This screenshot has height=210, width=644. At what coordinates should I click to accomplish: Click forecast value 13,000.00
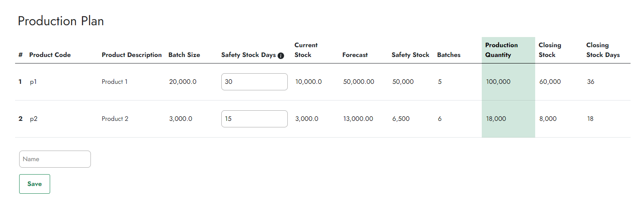(x=358, y=119)
